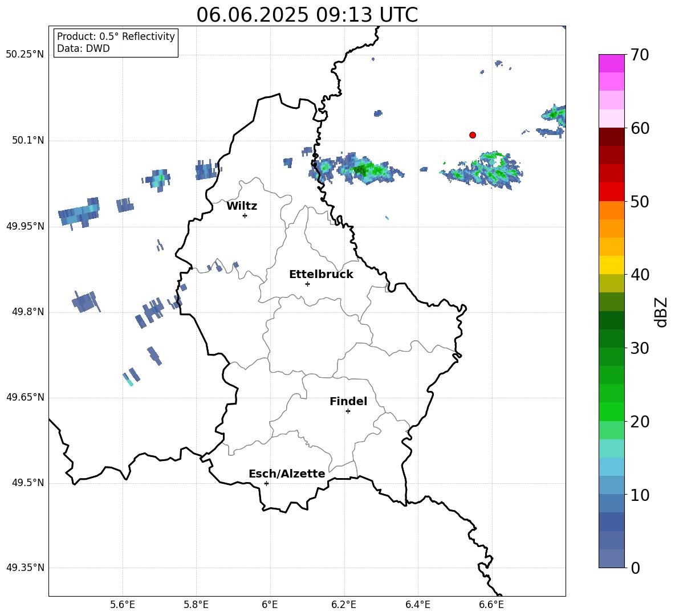Click the 6.2°E longitude label
Viewport: 675px width, 616px height.
coord(344,605)
